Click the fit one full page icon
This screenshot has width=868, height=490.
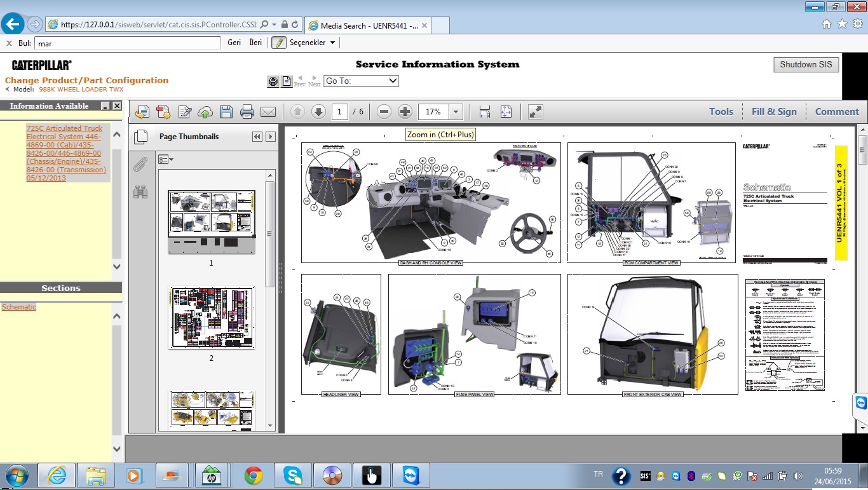click(506, 112)
